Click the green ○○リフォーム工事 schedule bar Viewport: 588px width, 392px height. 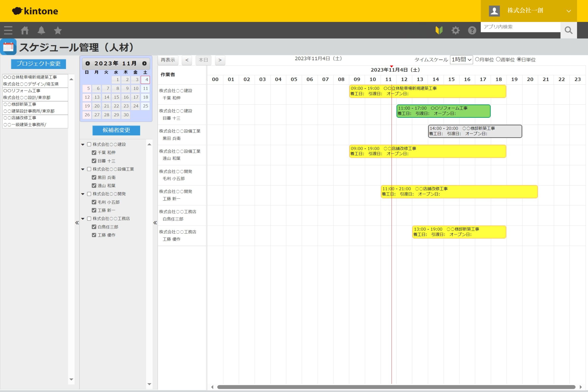click(x=443, y=111)
